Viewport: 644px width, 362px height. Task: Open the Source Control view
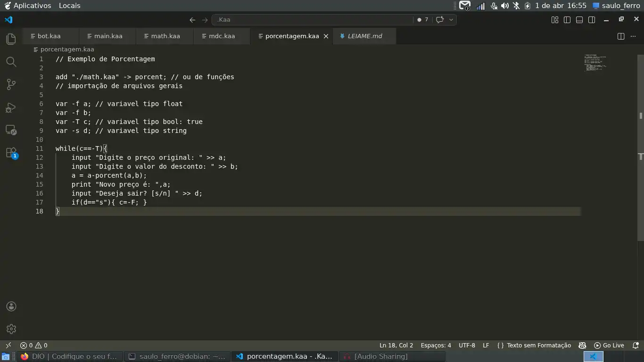pos(11,84)
